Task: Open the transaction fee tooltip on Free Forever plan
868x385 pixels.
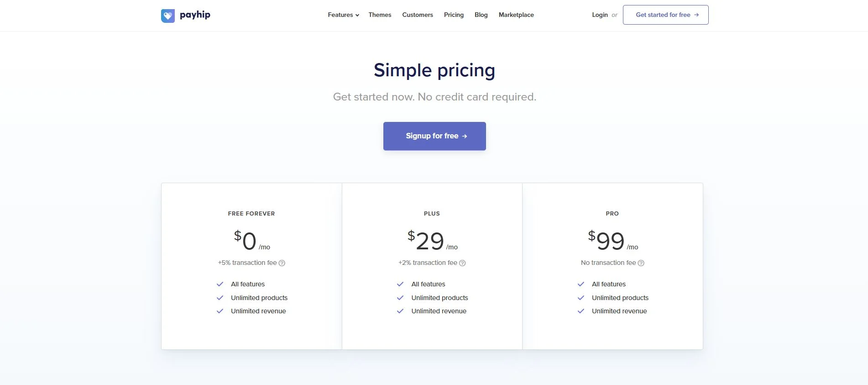Action: pos(281,263)
